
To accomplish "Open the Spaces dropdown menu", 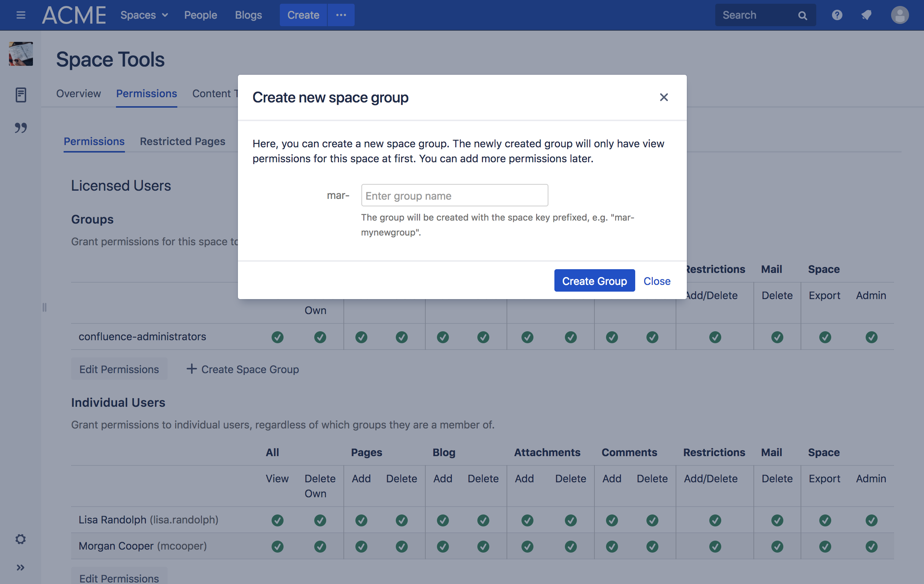I will 144,15.
